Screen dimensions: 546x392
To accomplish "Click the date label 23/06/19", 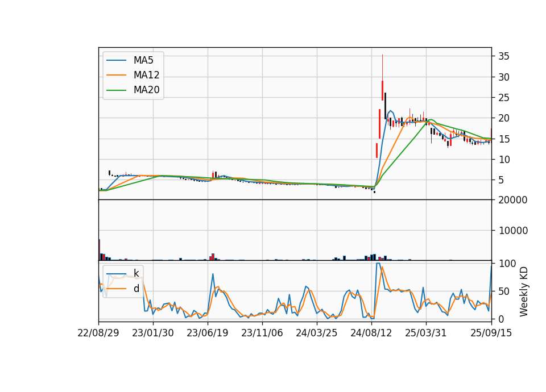I will pyautogui.click(x=208, y=333).
